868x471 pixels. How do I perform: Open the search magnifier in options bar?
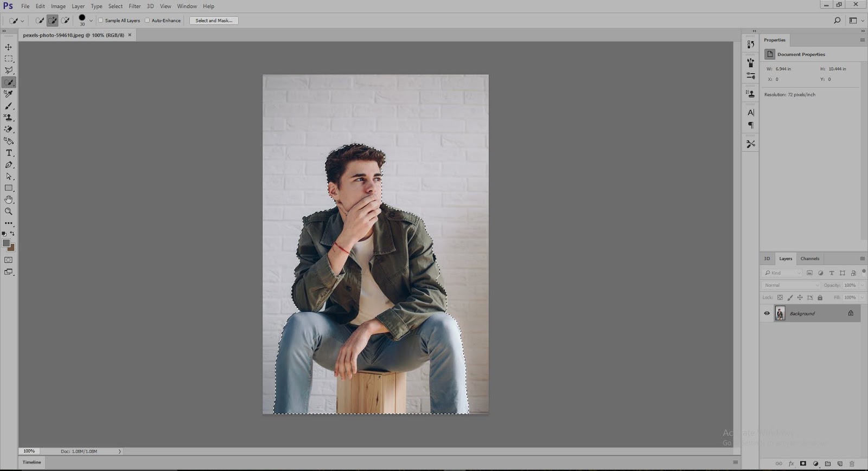coord(837,21)
